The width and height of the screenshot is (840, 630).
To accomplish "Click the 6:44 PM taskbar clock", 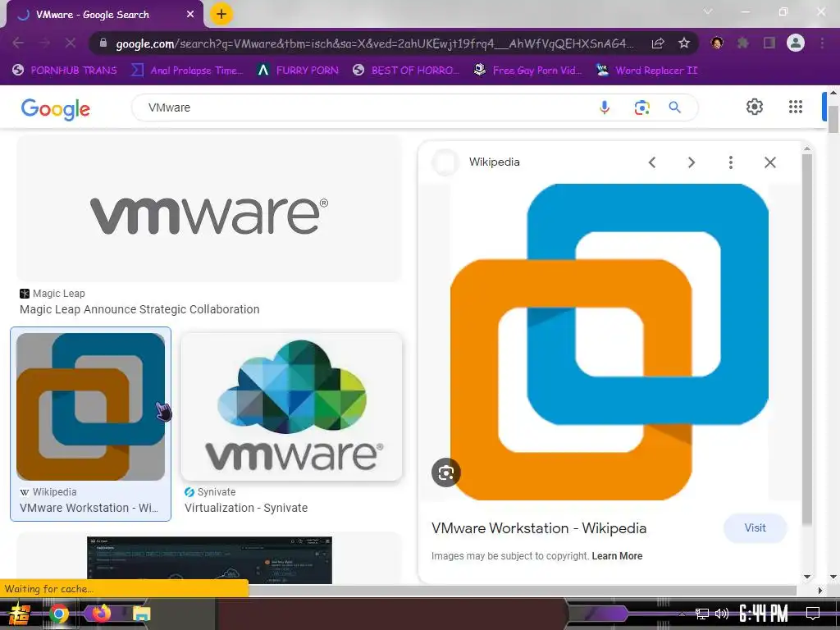I will [763, 613].
